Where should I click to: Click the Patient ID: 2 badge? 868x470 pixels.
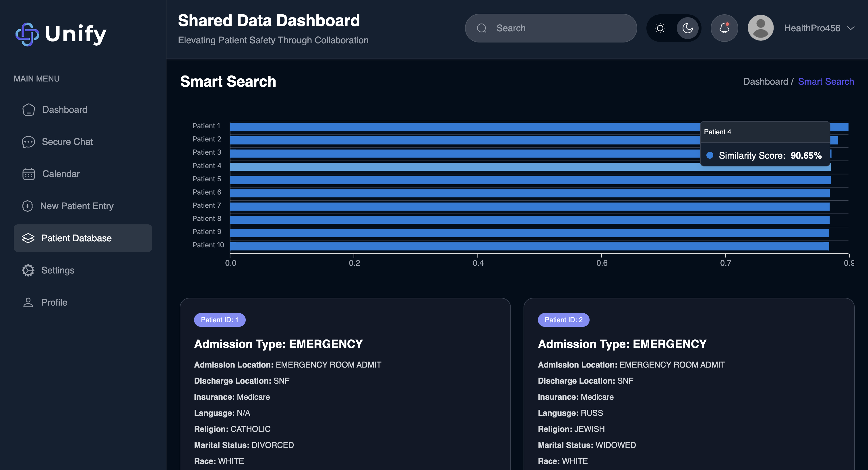click(563, 320)
